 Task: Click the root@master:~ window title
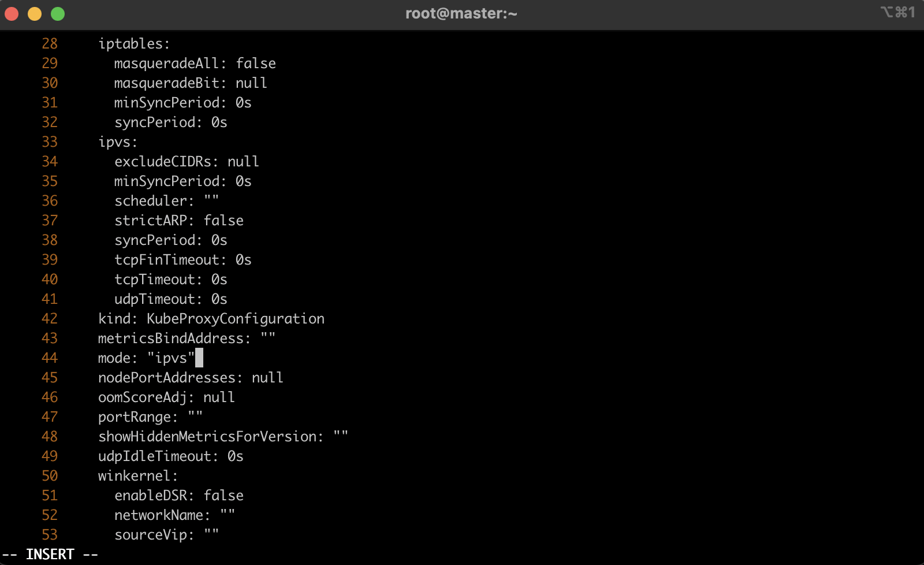tap(461, 13)
